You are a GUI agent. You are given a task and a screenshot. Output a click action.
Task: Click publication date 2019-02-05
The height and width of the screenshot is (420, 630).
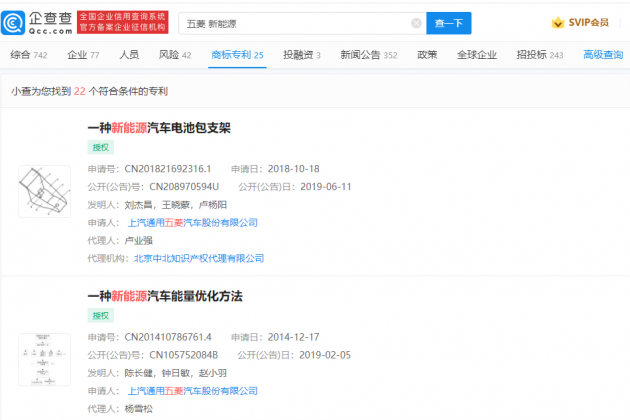click(x=325, y=355)
